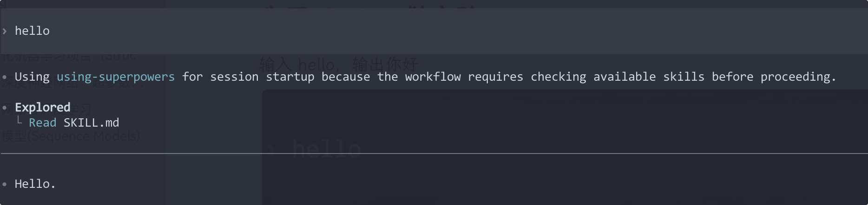Collapse the Explored section
868x205 pixels.
(42, 108)
